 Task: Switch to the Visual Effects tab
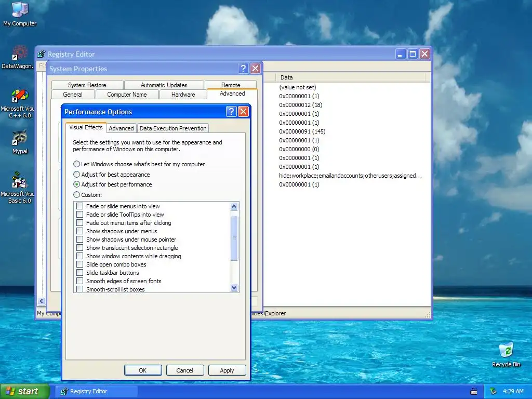pos(86,127)
